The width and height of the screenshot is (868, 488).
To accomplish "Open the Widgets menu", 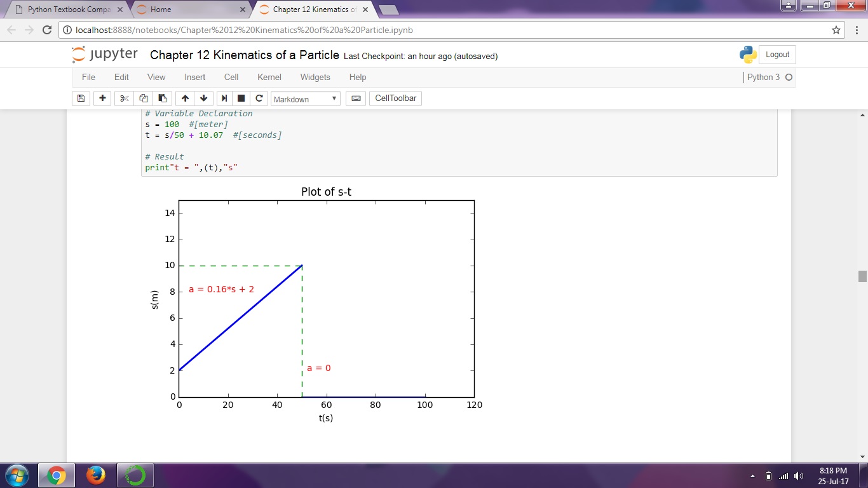I will pos(315,78).
